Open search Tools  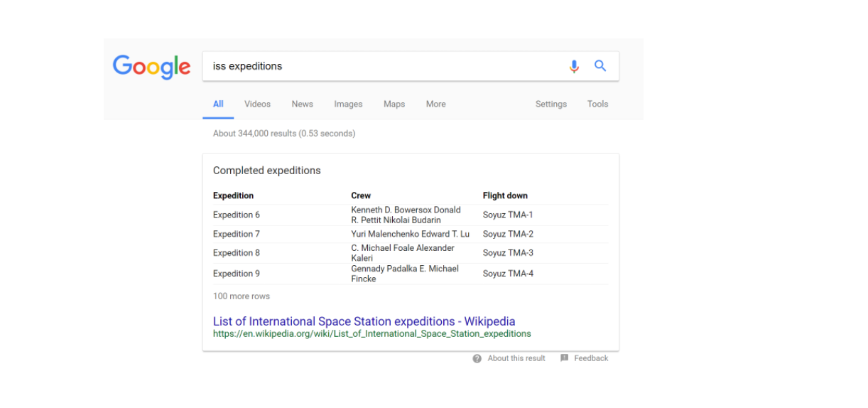[x=597, y=104]
